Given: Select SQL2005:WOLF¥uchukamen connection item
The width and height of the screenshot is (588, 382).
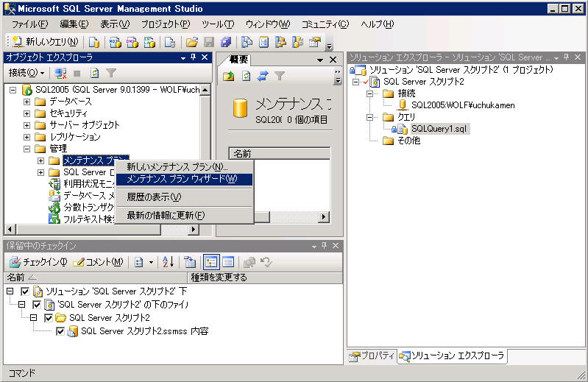Looking at the screenshot, I should [463, 105].
